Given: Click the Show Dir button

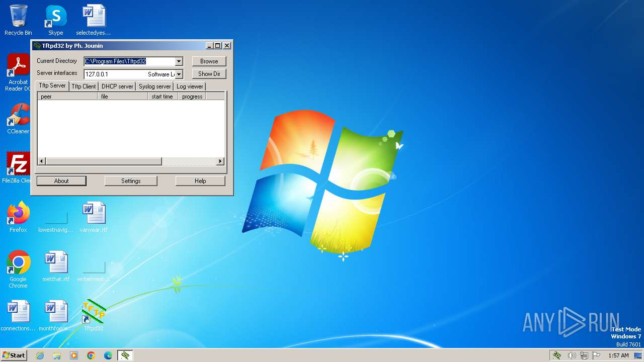Looking at the screenshot, I should coord(209,74).
